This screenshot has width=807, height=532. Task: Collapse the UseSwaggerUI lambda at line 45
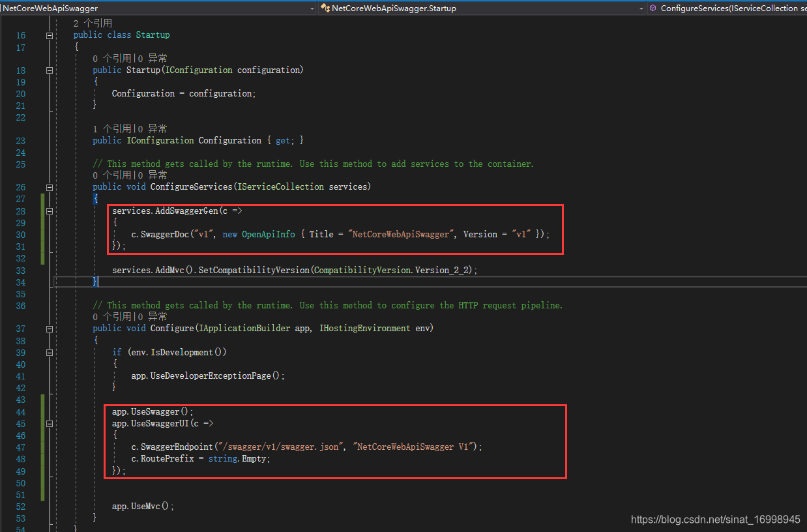click(50, 423)
